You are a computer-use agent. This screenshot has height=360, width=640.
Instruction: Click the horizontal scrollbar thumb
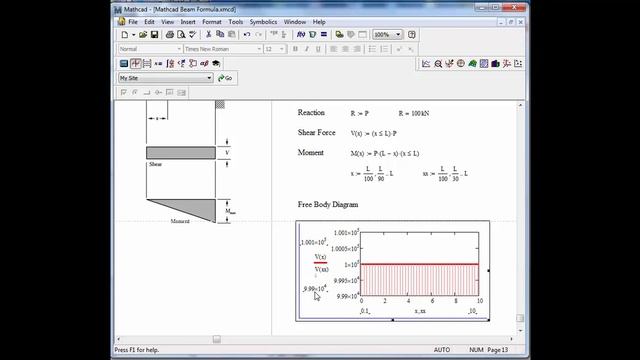[217, 339]
